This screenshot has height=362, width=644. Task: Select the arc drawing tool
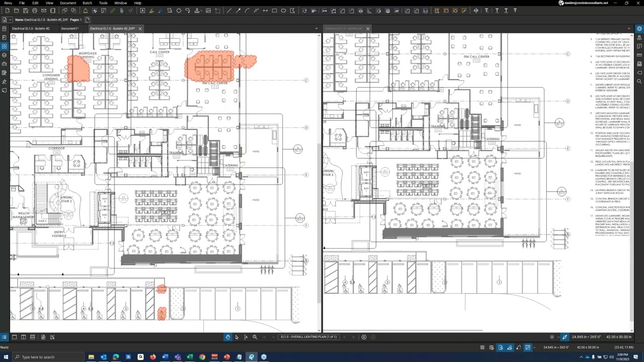point(247,11)
